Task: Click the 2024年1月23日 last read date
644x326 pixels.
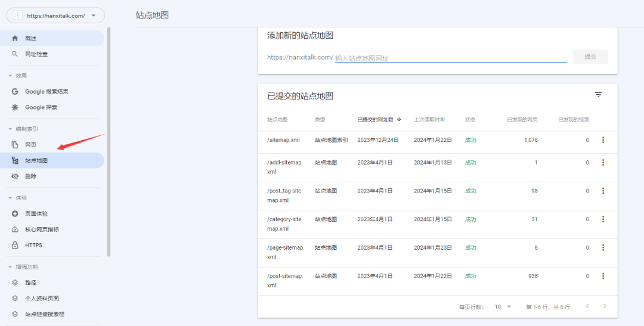Action: pyautogui.click(x=433, y=247)
